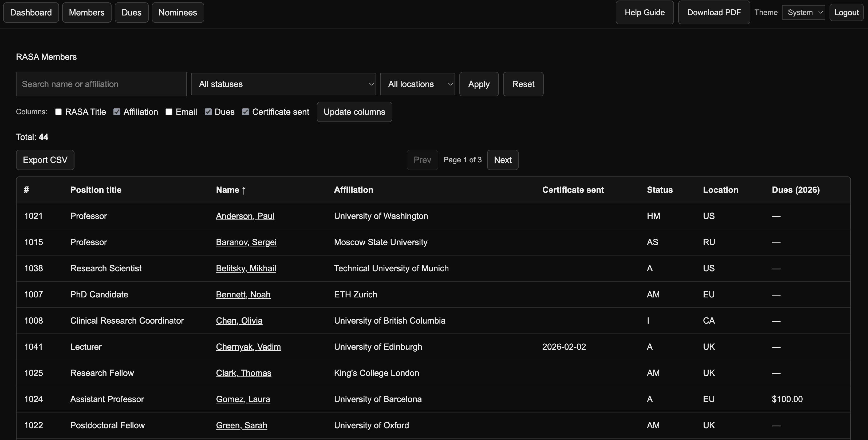Open the Theme System selector
This screenshot has width=868, height=440.
[x=803, y=13]
